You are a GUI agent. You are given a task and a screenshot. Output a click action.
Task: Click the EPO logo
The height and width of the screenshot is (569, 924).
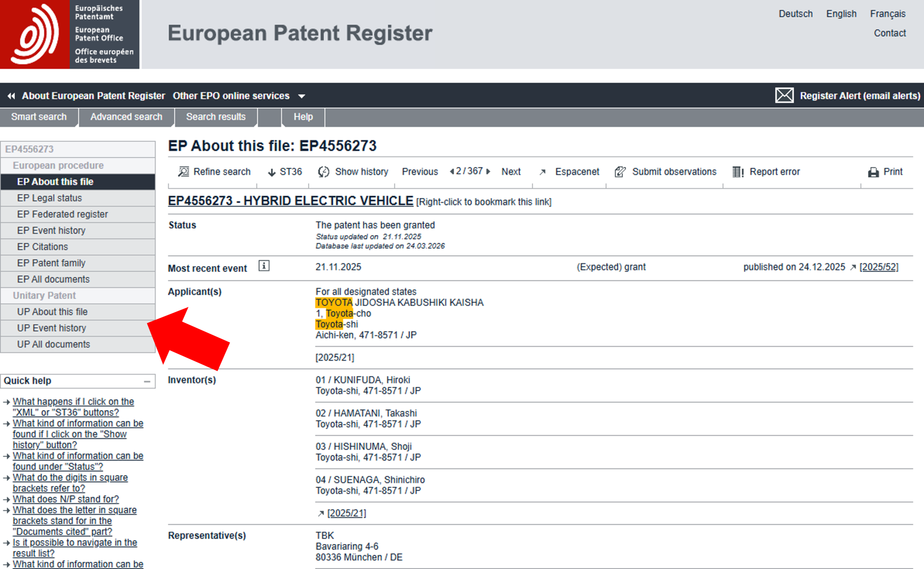[x=35, y=34]
